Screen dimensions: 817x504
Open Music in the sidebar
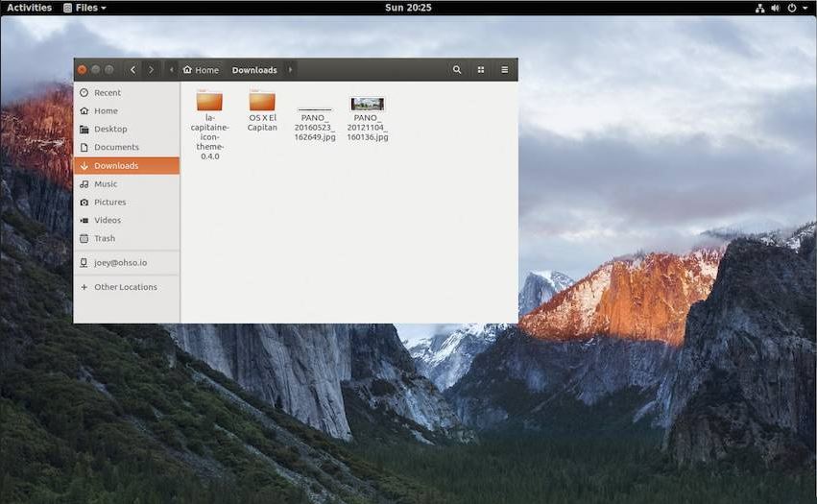(106, 184)
